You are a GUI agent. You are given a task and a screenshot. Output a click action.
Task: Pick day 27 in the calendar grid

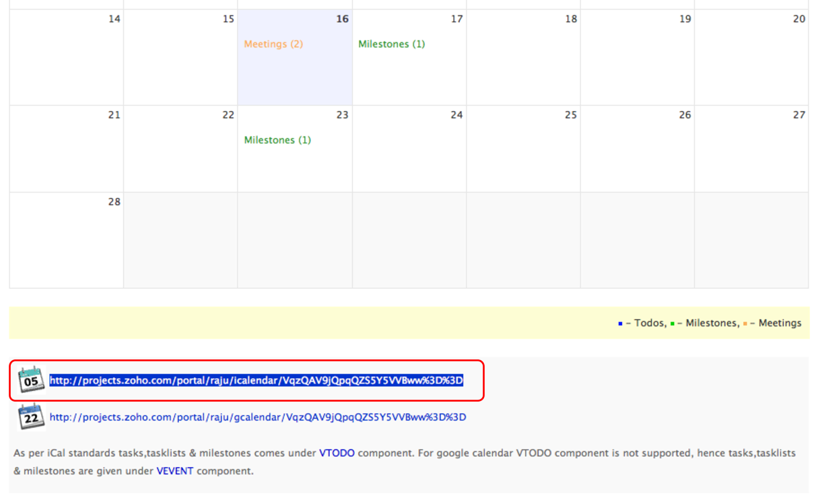point(751,149)
